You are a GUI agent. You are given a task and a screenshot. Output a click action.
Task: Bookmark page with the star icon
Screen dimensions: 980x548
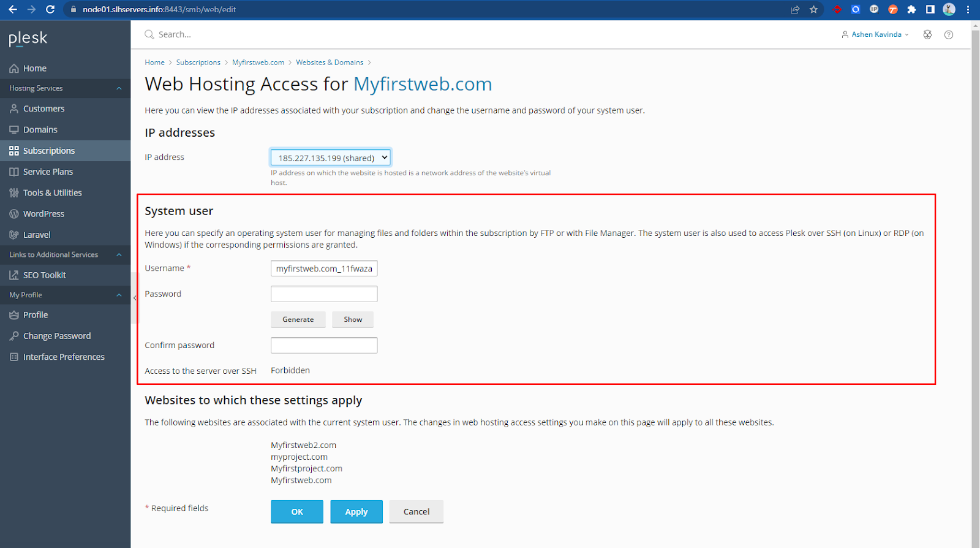pos(813,9)
